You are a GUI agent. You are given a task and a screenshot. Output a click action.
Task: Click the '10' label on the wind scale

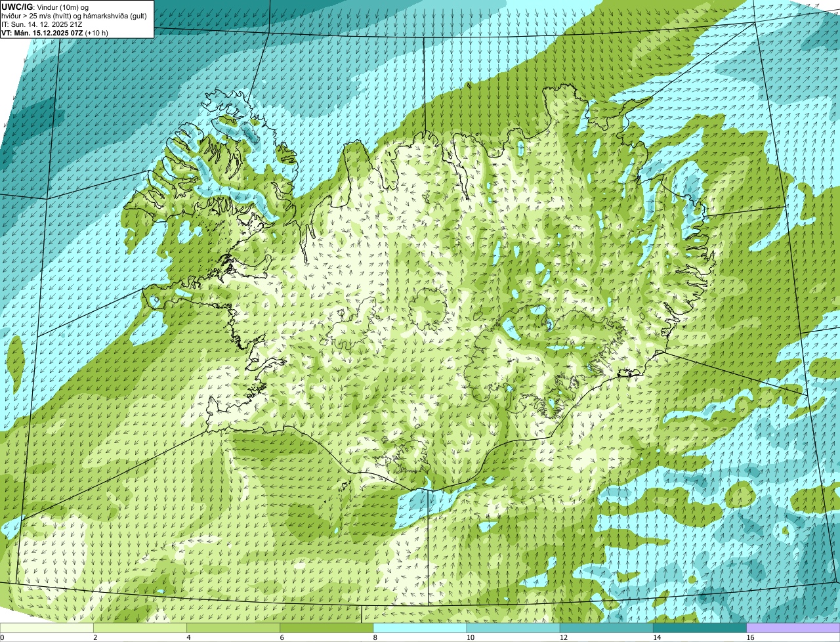pos(470,637)
